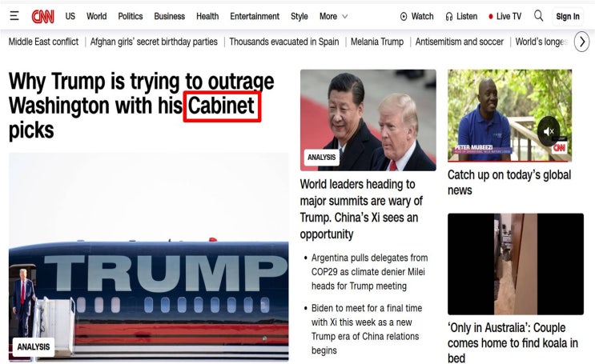Image resolution: width=595 pixels, height=364 pixels.
Task: Go to the Entertainment section
Action: [255, 16]
